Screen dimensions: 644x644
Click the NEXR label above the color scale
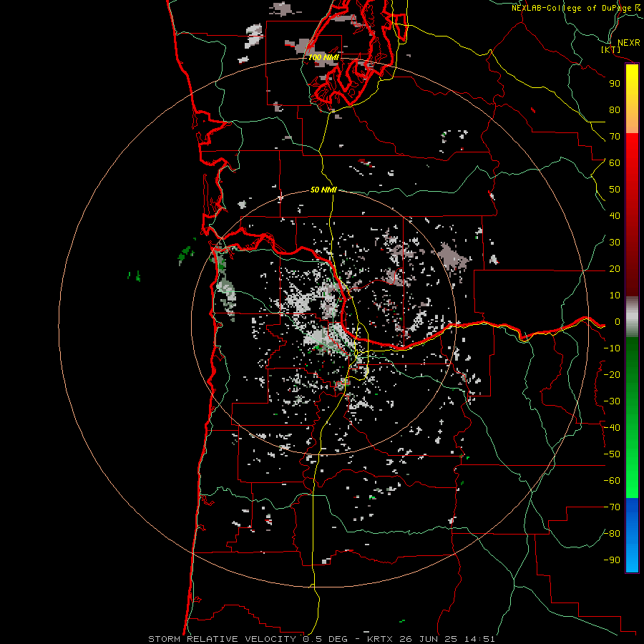tap(628, 43)
